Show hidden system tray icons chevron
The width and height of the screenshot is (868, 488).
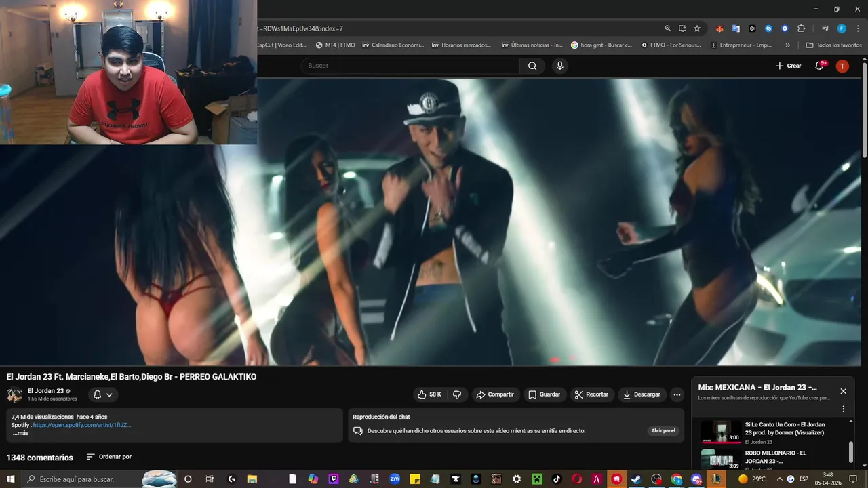[x=778, y=479]
